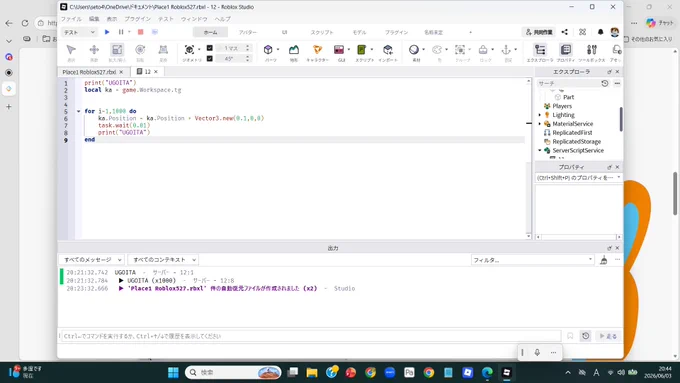The width and height of the screenshot is (680, 383).
Task: Clear the output with broom icon
Action: click(x=603, y=260)
